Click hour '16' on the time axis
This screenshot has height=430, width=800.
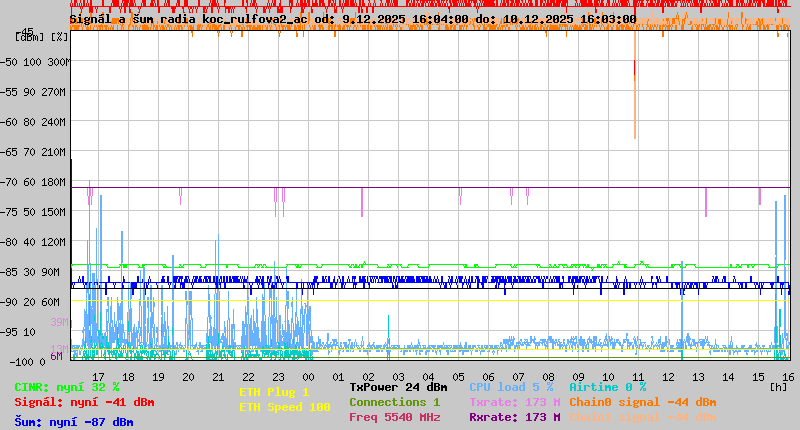pyautogui.click(x=788, y=377)
